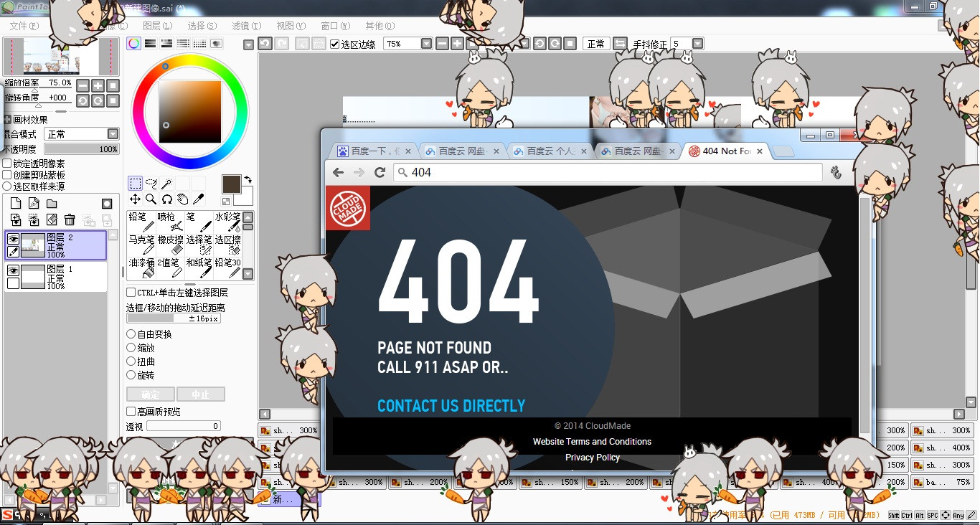Screen dimensions: 980x525
Task: Adjust the 不透明度 opacity slider
Action: (x=82, y=149)
